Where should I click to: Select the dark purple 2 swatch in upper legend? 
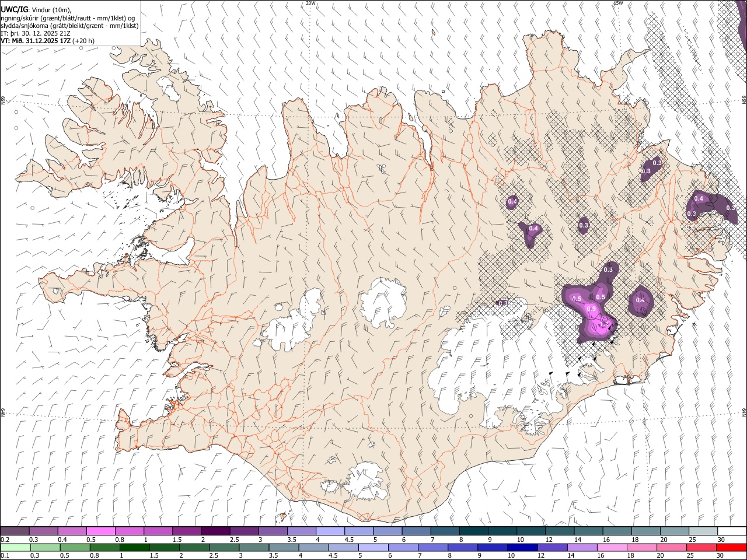(x=215, y=531)
